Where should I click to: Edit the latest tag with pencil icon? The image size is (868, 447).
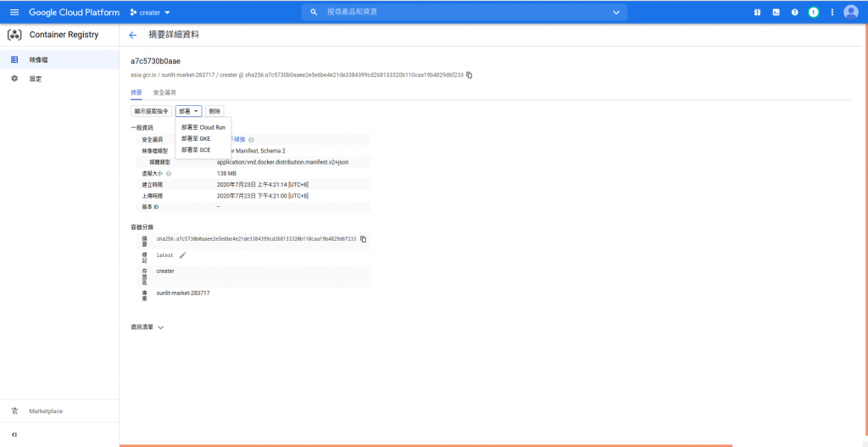pos(183,255)
